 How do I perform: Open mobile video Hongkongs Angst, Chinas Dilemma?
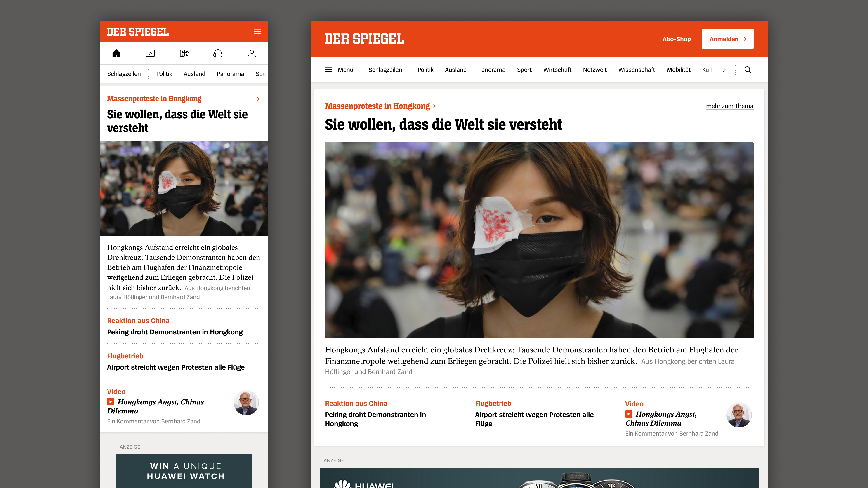coord(155,406)
